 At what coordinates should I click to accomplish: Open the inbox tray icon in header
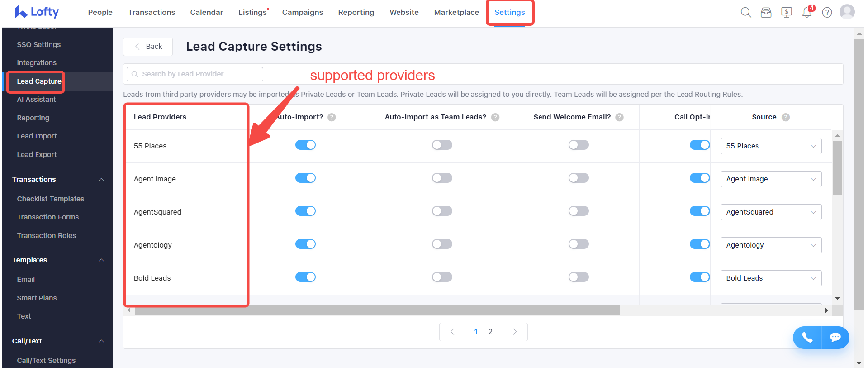coord(766,13)
